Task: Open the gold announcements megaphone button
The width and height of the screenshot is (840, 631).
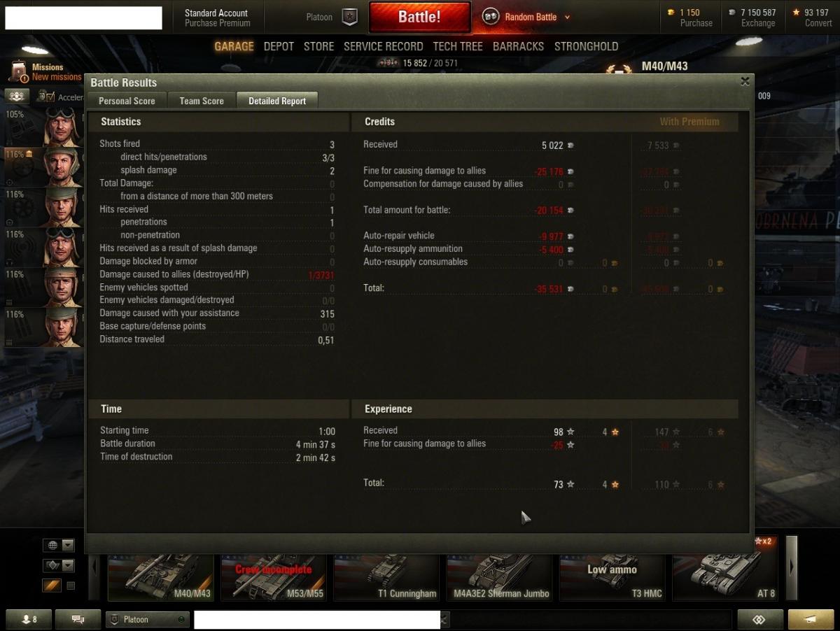Action: tap(811, 620)
